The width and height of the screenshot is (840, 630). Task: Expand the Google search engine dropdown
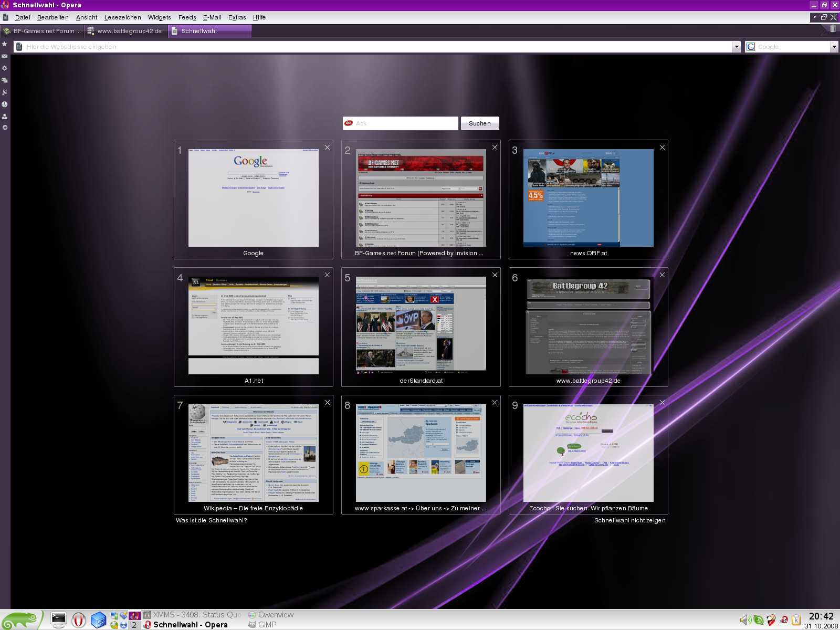[x=834, y=47]
